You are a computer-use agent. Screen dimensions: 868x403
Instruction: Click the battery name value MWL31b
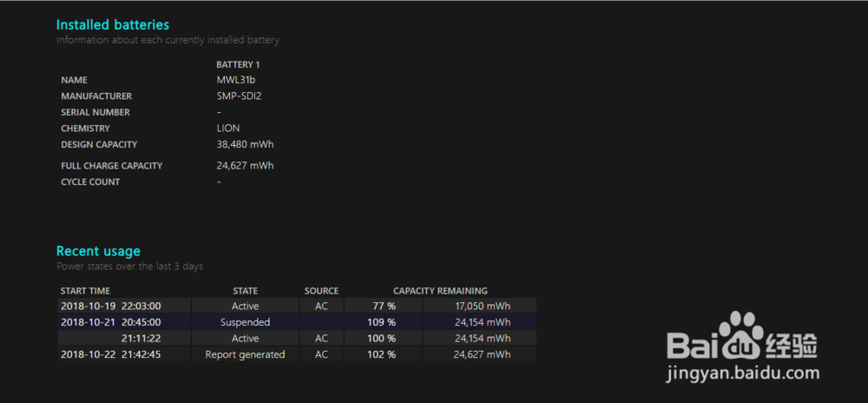pos(236,80)
